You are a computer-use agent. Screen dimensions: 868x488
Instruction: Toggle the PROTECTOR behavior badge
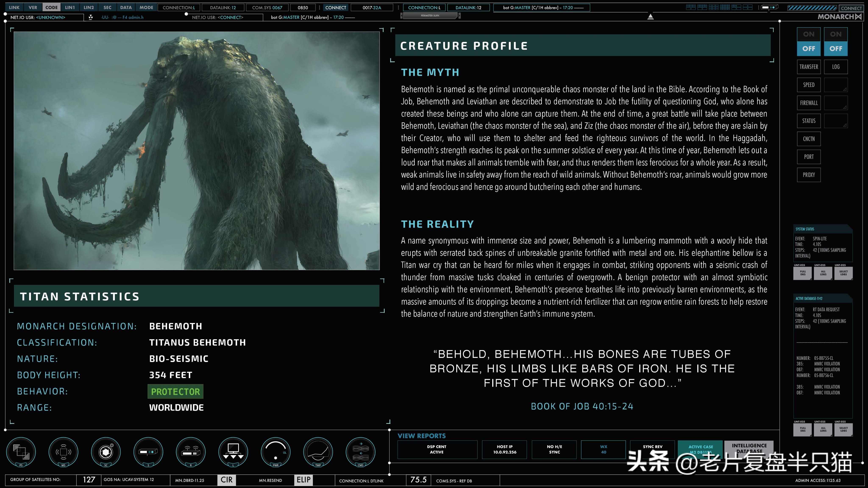pos(175,391)
